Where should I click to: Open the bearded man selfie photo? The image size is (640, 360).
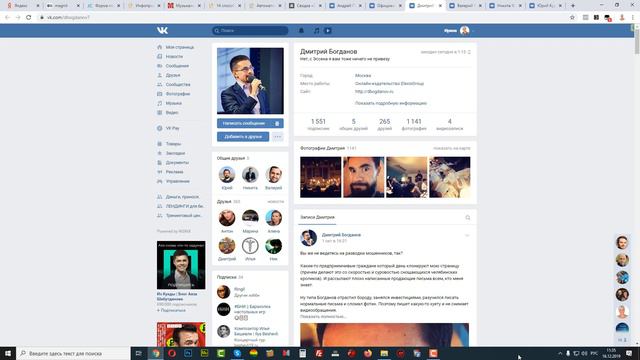364,177
